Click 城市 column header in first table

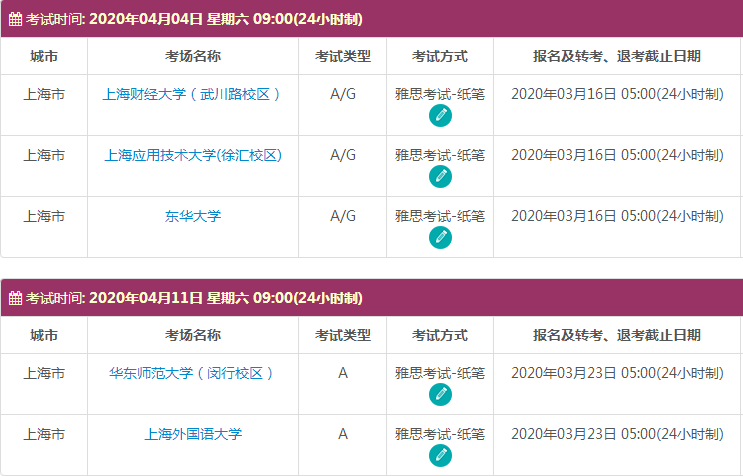point(44,56)
